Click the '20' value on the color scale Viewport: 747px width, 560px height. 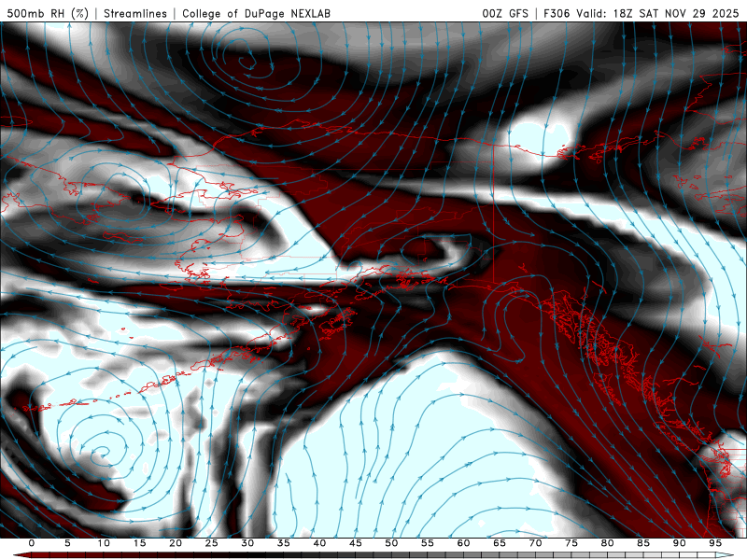(176, 543)
